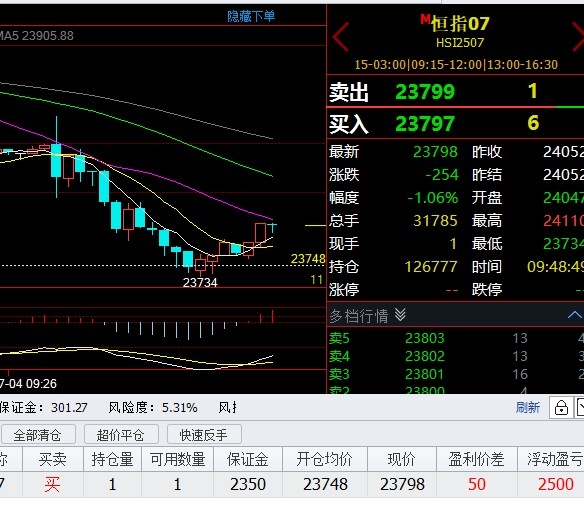The height and width of the screenshot is (507, 584).
Task: Select the 卖出 price 23799
Action: [425, 92]
